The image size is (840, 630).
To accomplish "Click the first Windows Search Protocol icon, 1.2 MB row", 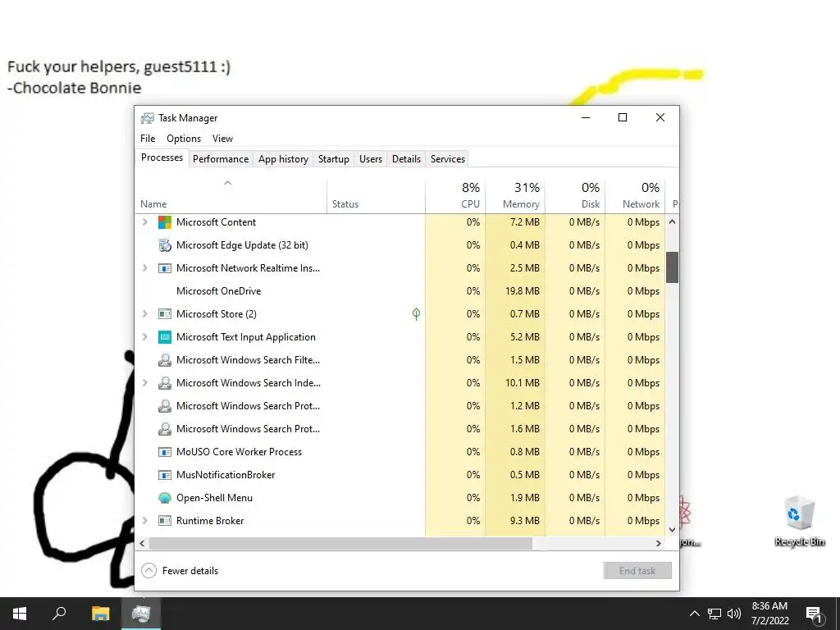I will point(164,406).
